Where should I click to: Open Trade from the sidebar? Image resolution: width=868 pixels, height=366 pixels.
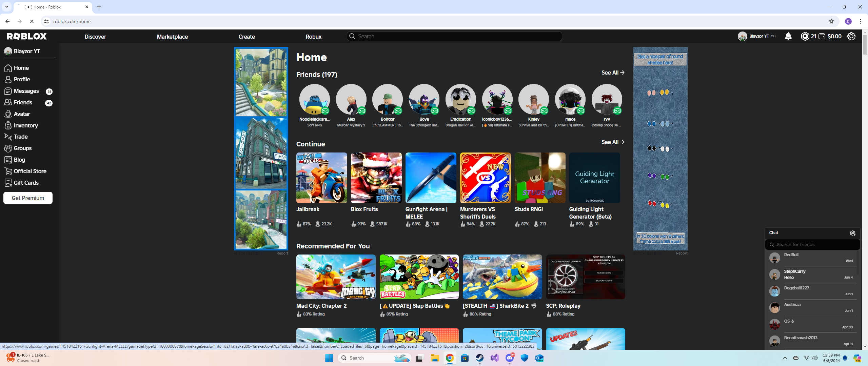[20, 137]
